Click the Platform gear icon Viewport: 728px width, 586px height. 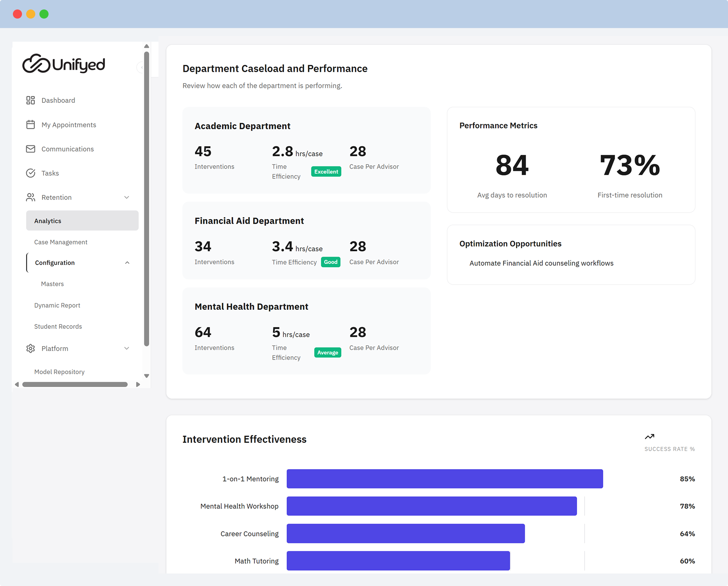(30, 348)
